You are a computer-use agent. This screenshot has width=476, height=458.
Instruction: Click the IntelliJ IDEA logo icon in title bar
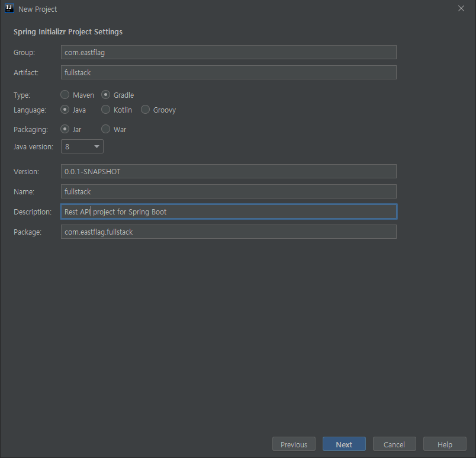pos(9,9)
